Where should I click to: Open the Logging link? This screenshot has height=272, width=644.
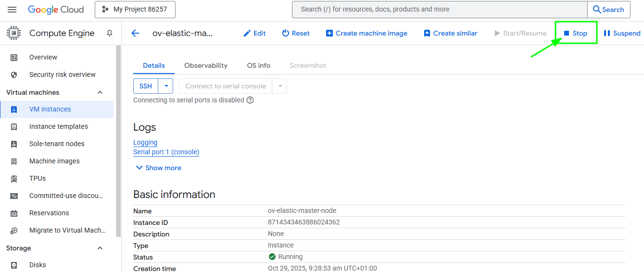(145, 142)
